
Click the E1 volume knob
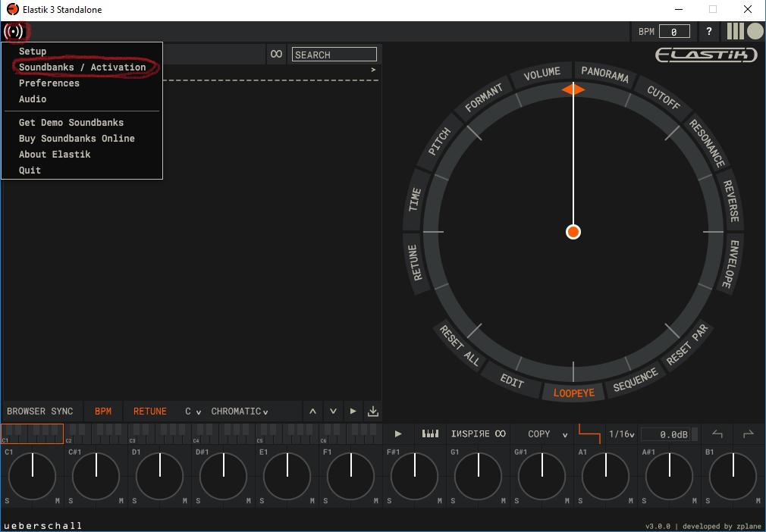point(287,476)
